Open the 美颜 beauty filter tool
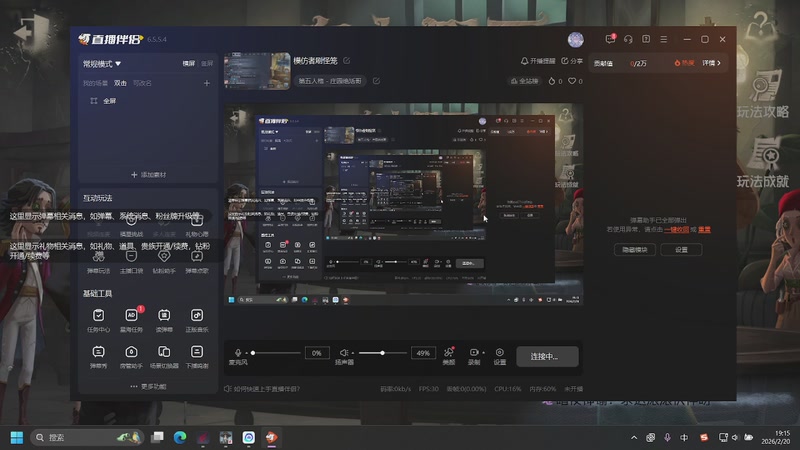This screenshot has height=450, width=800. point(448,356)
